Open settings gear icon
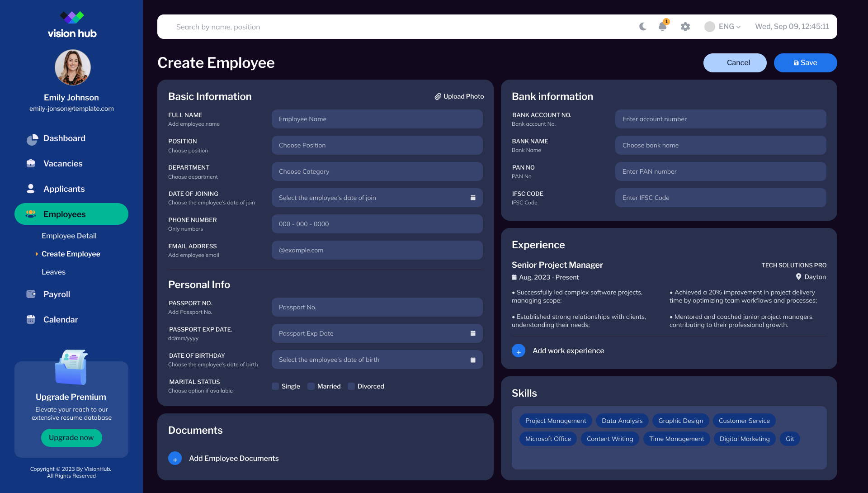This screenshot has width=868, height=493. click(x=685, y=27)
